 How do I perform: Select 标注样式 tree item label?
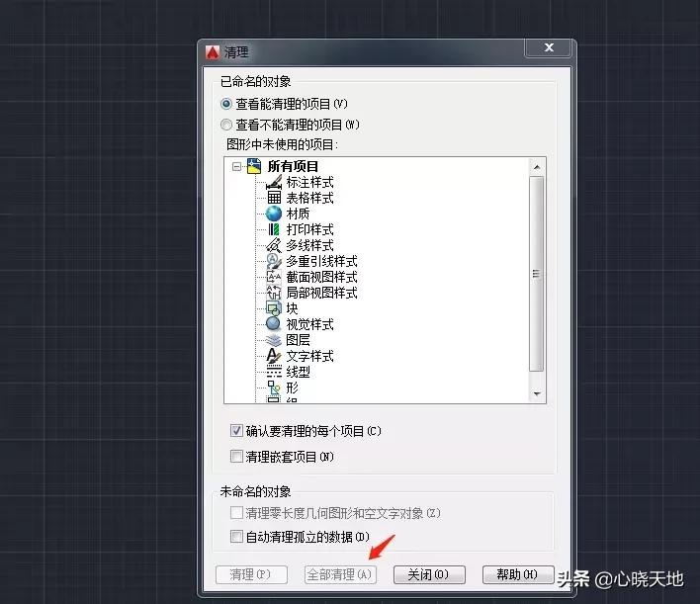tap(309, 182)
